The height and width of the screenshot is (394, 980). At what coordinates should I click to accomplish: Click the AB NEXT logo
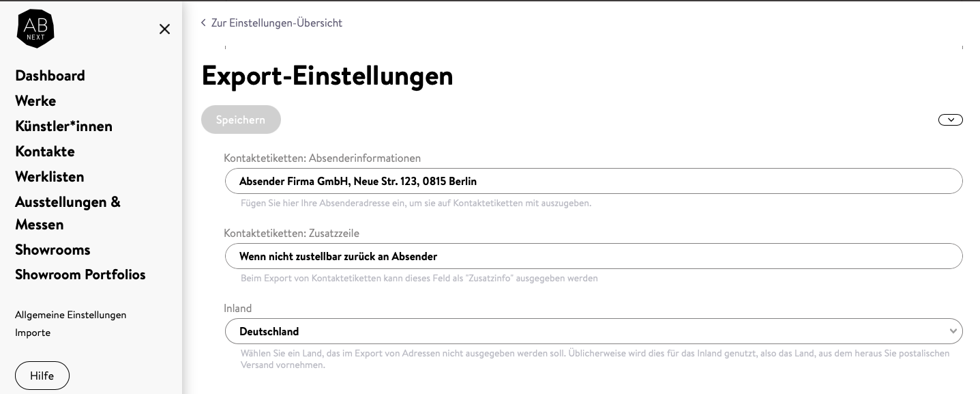[35, 29]
